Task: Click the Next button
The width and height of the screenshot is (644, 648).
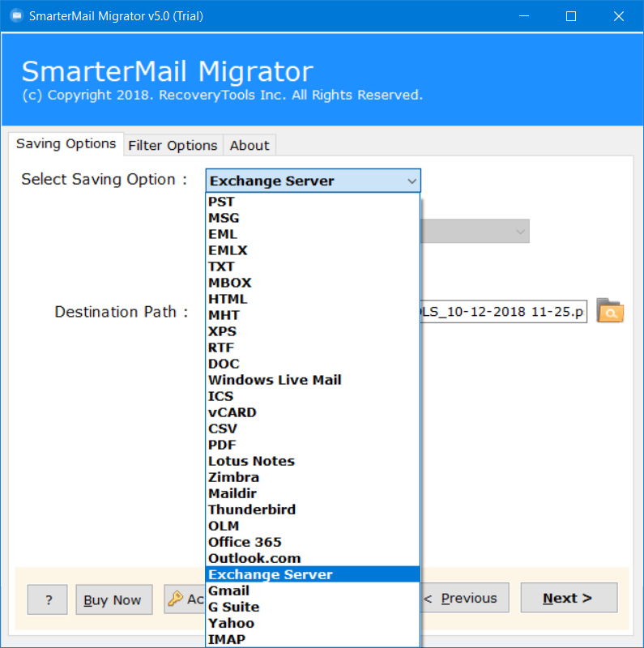Action: tap(568, 599)
